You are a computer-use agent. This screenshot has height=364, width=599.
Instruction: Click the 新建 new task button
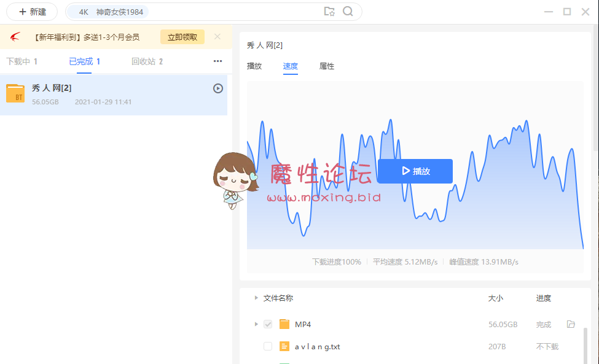[32, 12]
